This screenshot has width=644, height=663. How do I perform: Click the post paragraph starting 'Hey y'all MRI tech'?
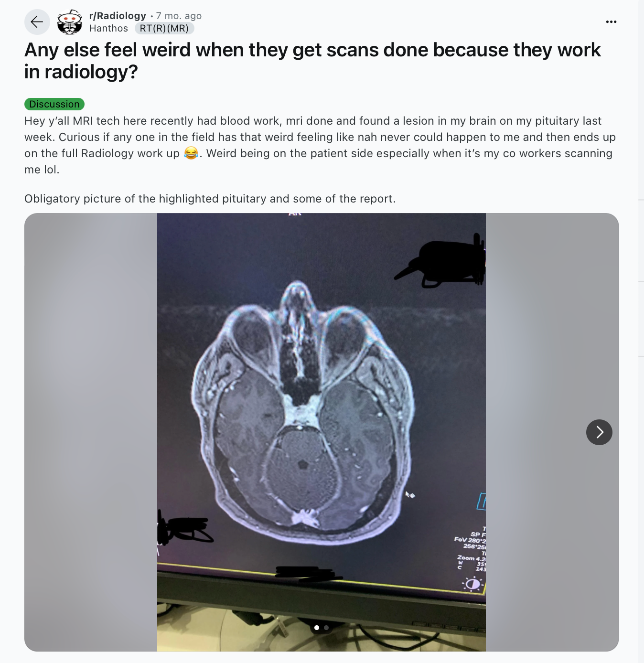[x=320, y=145]
